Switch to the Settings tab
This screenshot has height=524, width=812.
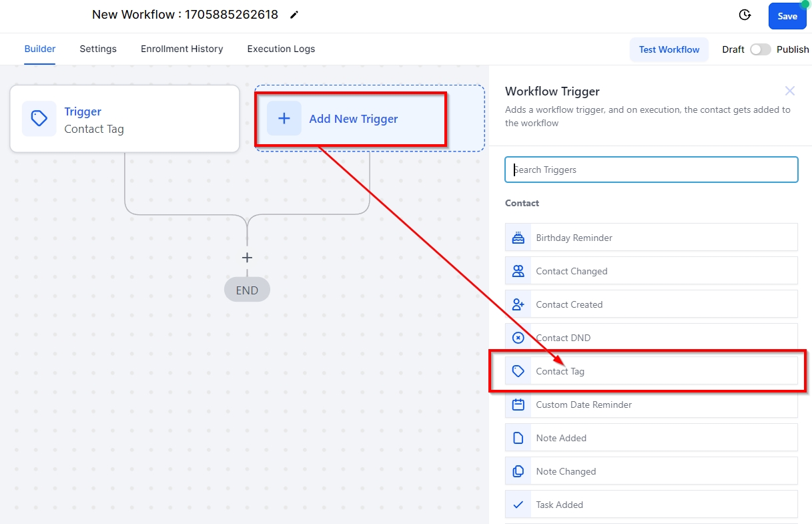[x=98, y=49]
